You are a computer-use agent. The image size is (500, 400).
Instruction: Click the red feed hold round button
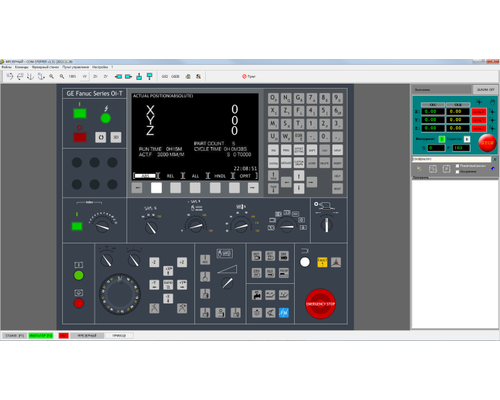pyautogui.click(x=79, y=303)
